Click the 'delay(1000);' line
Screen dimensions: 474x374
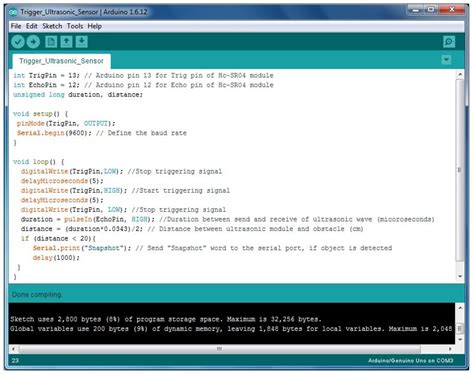pyautogui.click(x=56, y=258)
